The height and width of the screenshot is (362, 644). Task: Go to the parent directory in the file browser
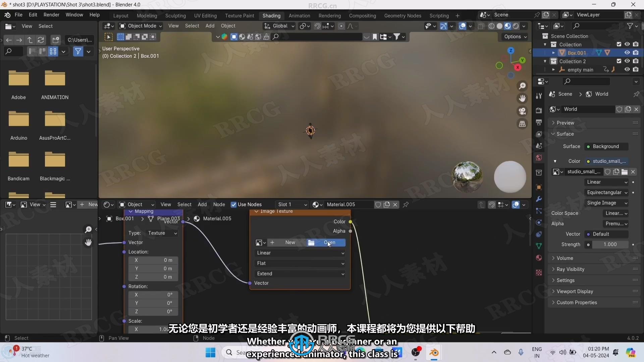(x=30, y=40)
